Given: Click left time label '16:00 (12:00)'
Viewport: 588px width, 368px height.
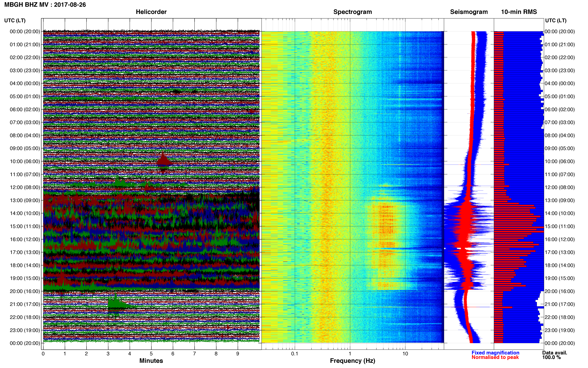Looking at the screenshot, I should [x=25, y=239].
